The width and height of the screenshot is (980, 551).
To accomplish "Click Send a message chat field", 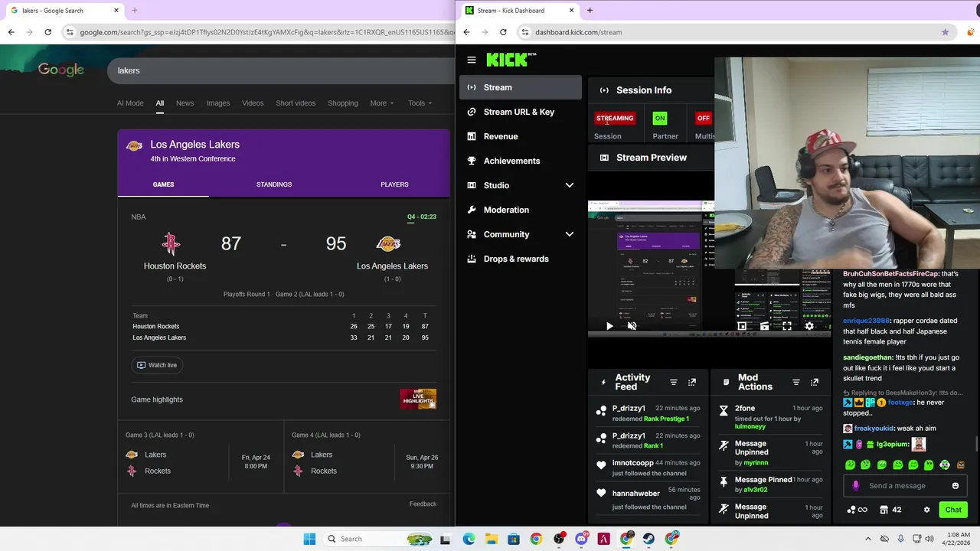I will pyautogui.click(x=903, y=486).
